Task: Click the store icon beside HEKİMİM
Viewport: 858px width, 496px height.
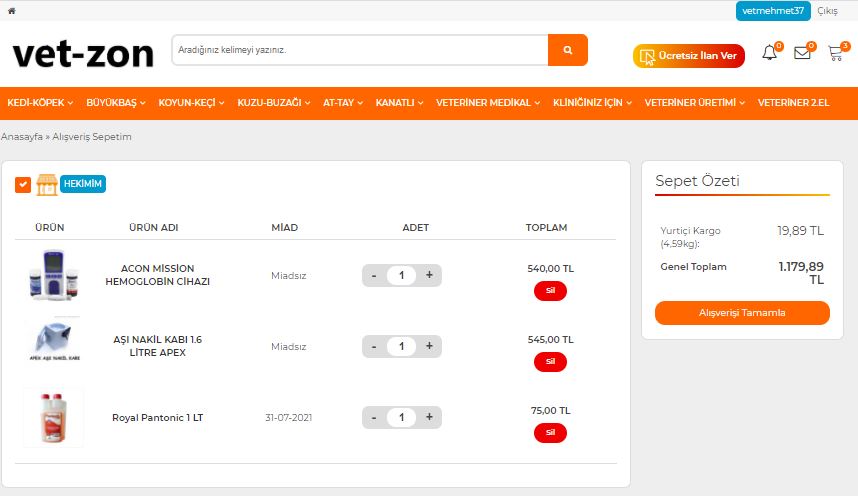Action: [46, 184]
